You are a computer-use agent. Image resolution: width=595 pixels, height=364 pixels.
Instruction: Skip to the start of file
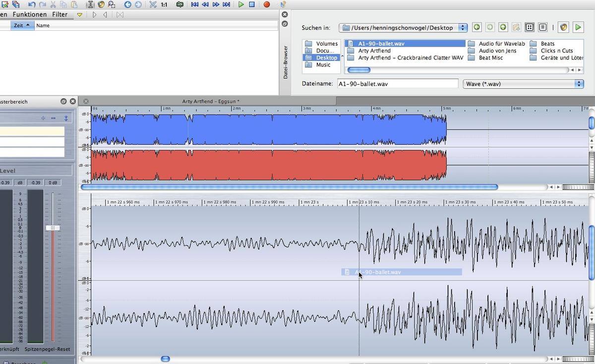pos(195,4)
